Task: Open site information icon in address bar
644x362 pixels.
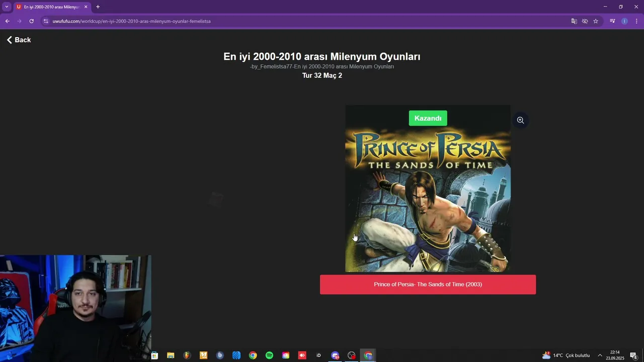Action: coord(45,21)
